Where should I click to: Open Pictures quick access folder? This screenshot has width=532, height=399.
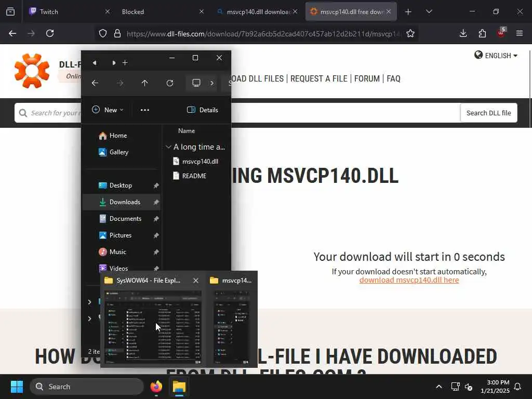coord(121,235)
